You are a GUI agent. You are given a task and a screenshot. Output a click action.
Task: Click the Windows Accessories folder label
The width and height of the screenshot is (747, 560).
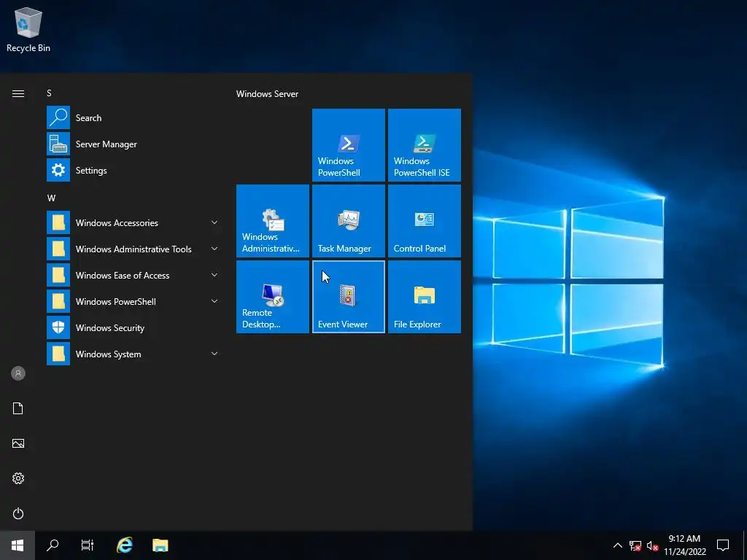click(117, 223)
